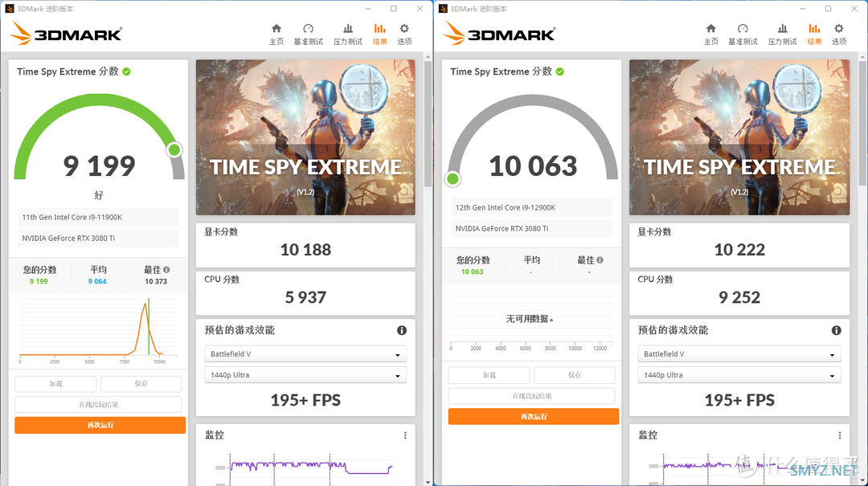
Task: Click average score 9 064 value
Action: (97, 281)
